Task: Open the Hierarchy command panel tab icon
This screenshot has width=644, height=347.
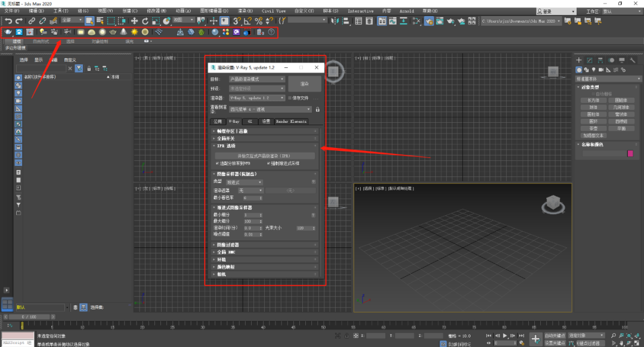Action: (x=600, y=60)
